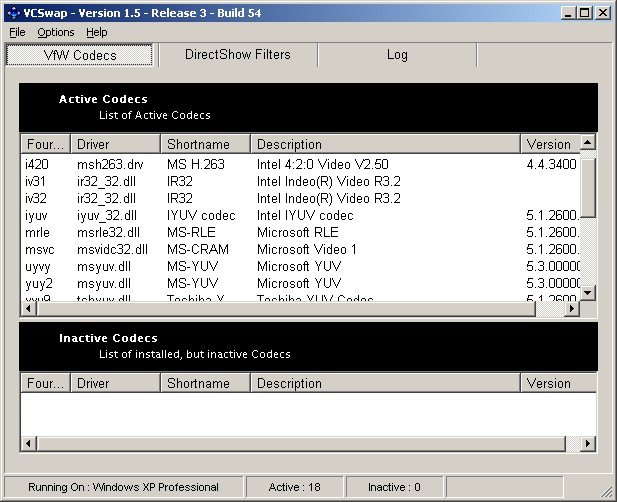Click up arrow of active codecs vertical scrollbar
The image size is (617, 502).
(588, 142)
